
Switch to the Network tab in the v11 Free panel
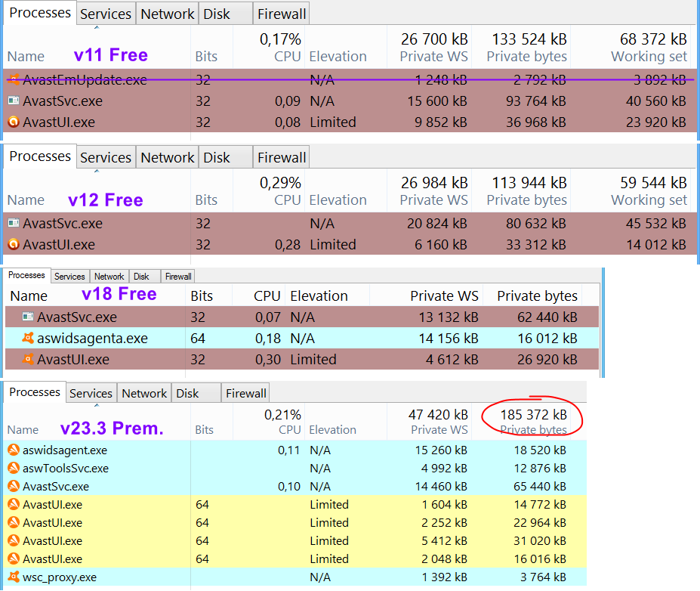(168, 14)
